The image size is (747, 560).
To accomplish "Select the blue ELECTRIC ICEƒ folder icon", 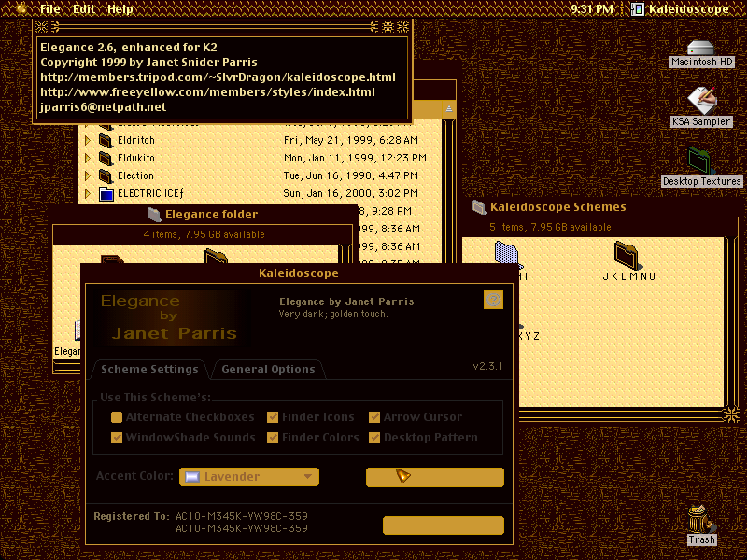I will click(x=106, y=194).
